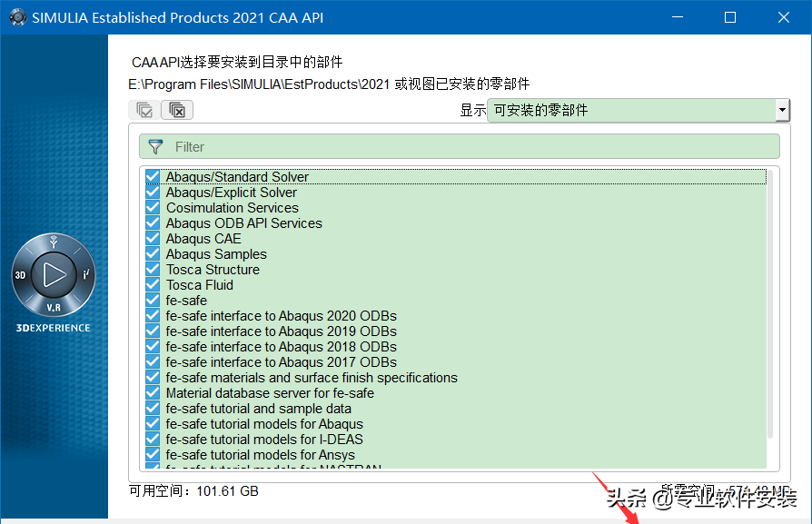Toggle the Cosimulation Services checkbox
Image resolution: width=812 pixels, height=524 pixels.
pos(152,207)
